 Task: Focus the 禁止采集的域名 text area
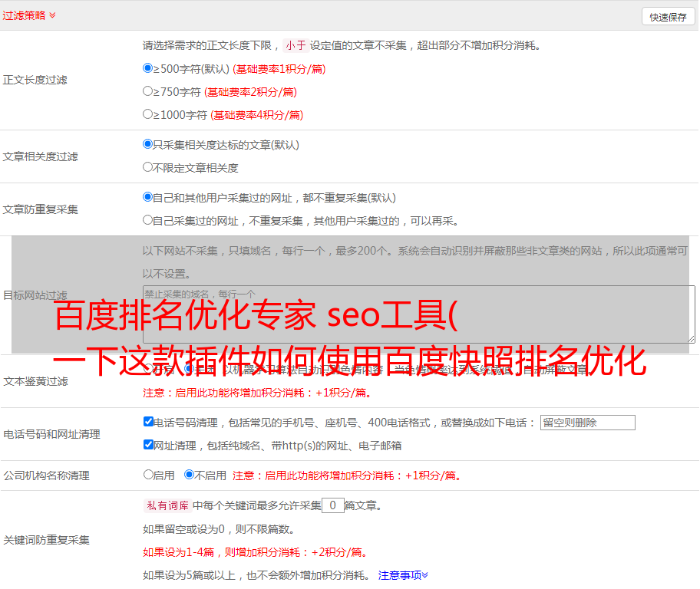click(418, 314)
